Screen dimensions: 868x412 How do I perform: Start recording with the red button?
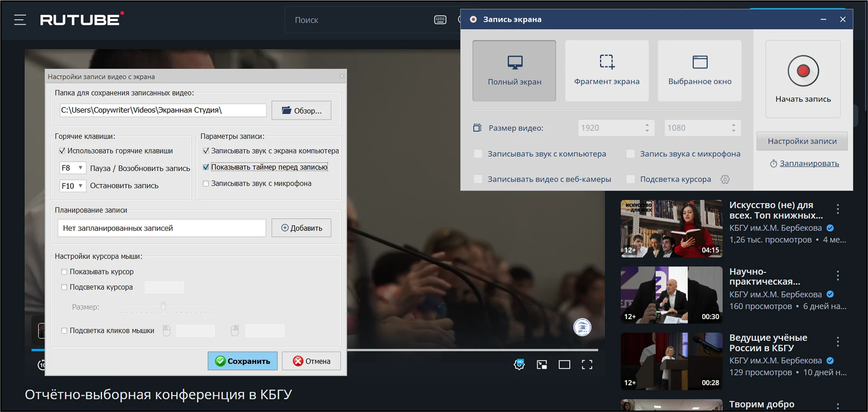tap(803, 71)
